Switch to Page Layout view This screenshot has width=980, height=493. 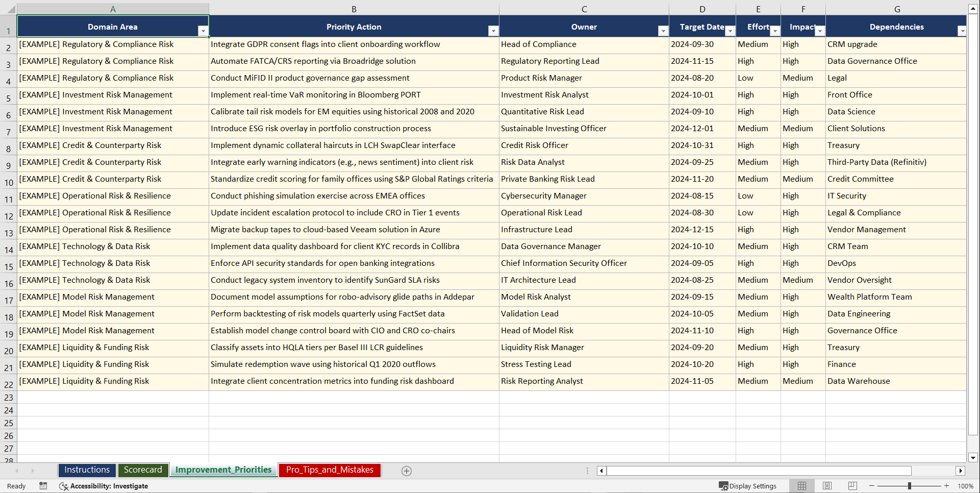tap(827, 486)
